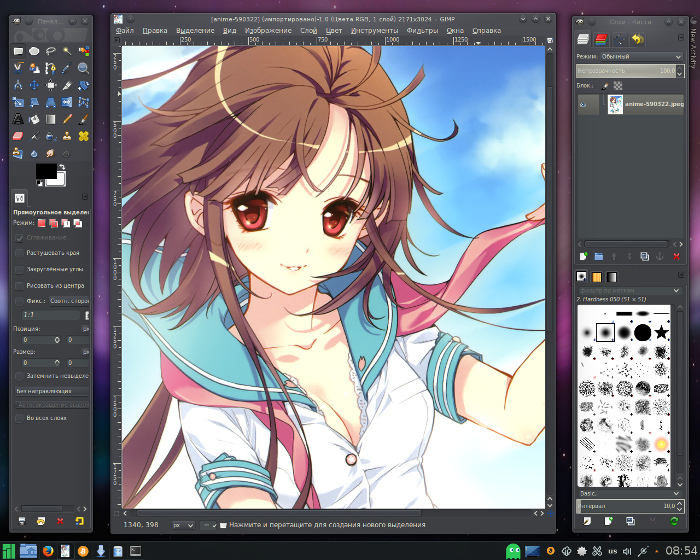
Task: Duplicate the layer in Layers panel
Action: click(x=644, y=256)
